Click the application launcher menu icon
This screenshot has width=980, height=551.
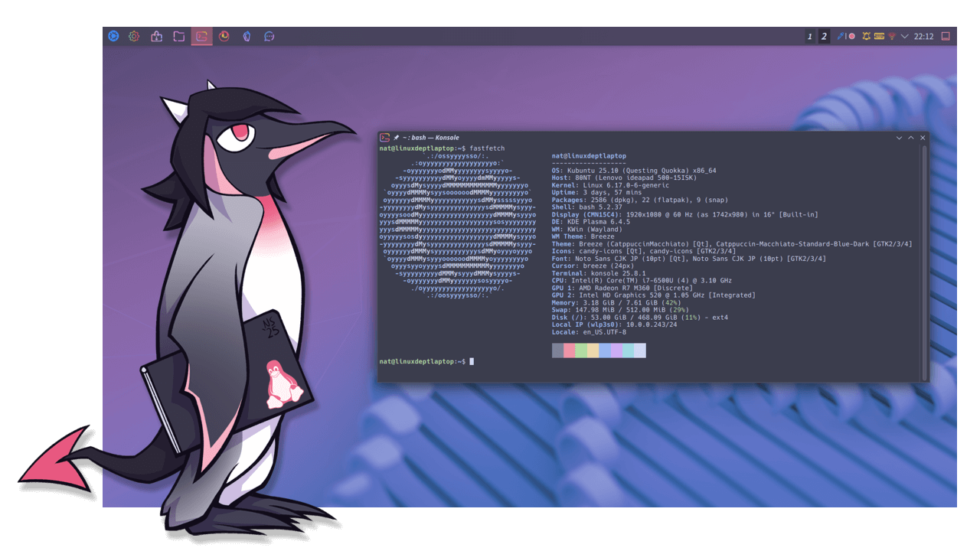pos(112,36)
